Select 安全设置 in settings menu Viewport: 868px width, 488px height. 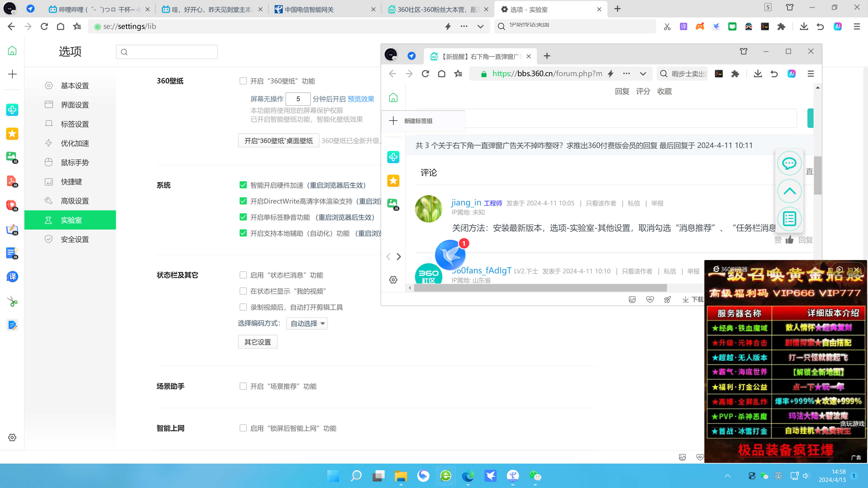(70, 239)
